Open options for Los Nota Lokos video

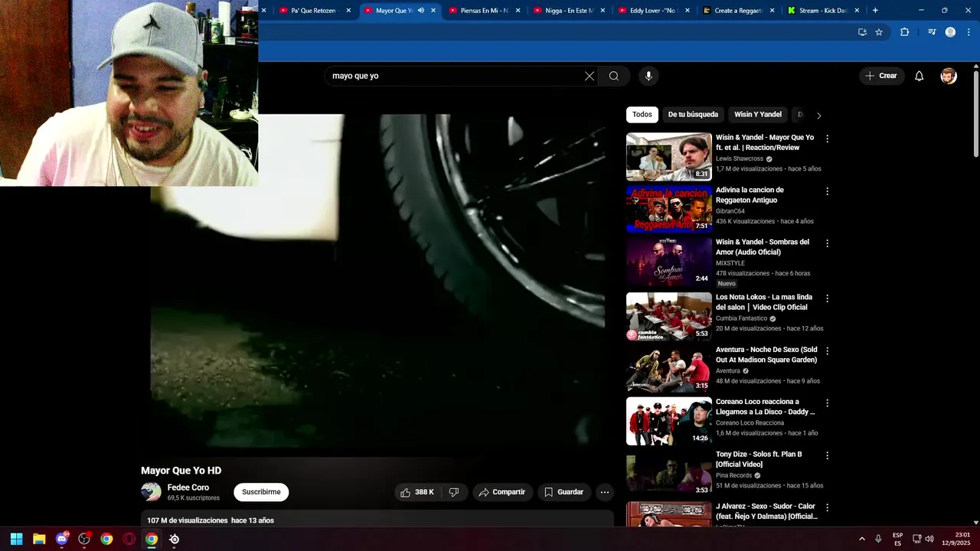(827, 298)
